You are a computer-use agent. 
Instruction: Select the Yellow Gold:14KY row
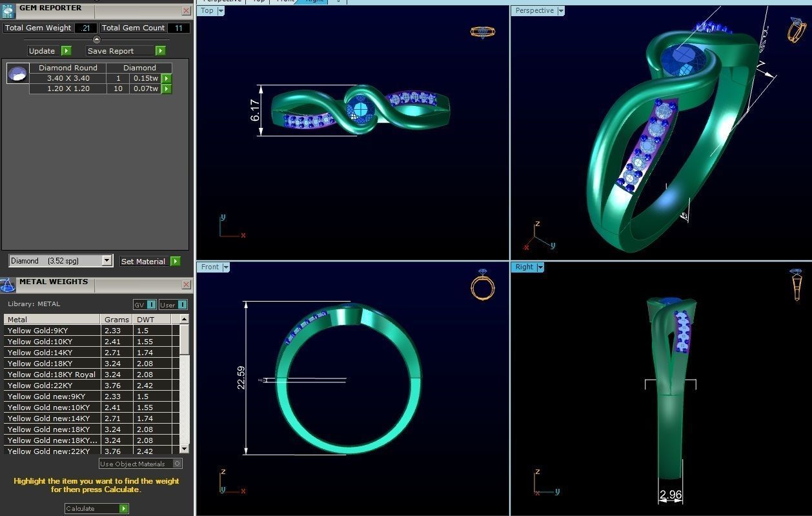coord(90,353)
